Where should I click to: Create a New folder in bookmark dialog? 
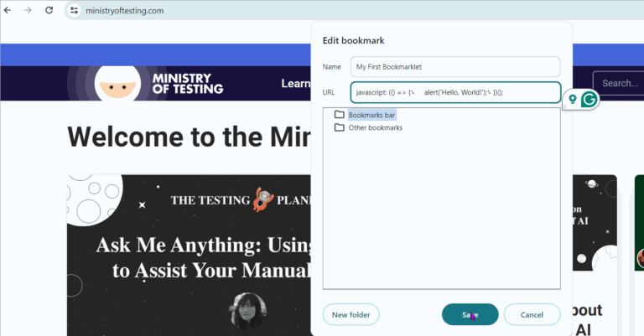tap(351, 315)
